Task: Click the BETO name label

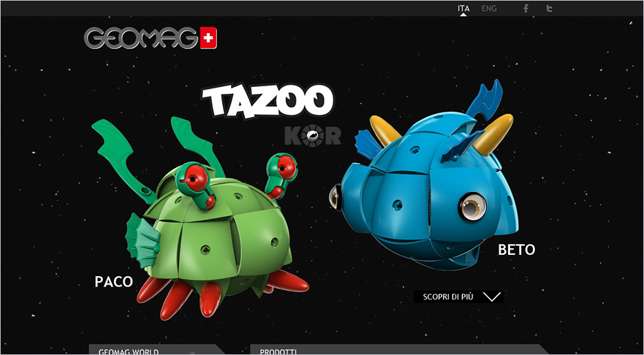Action: point(516,249)
